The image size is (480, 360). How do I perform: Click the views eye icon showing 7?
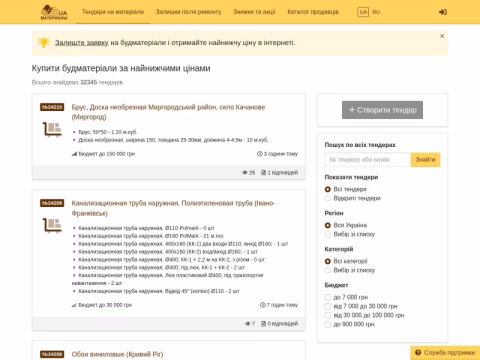[248, 324]
